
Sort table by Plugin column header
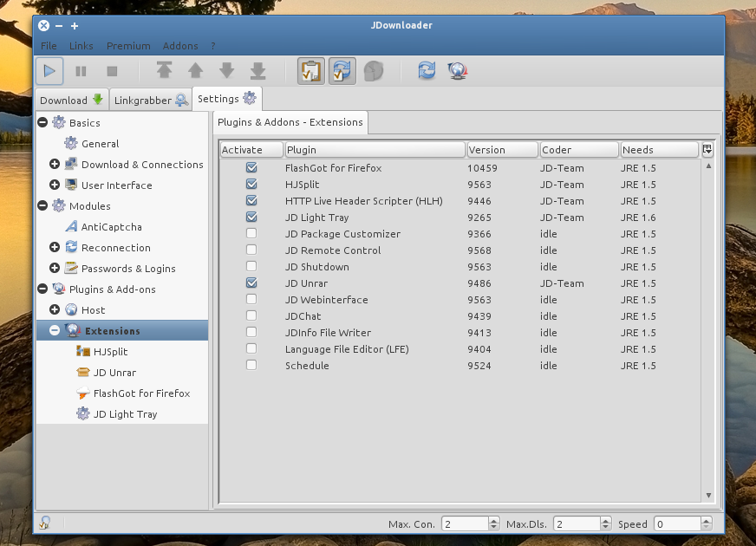click(x=375, y=150)
